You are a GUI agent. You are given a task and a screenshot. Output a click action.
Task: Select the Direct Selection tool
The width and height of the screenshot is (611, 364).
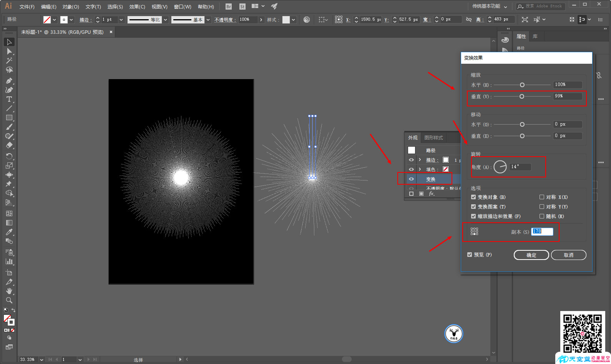[9, 51]
